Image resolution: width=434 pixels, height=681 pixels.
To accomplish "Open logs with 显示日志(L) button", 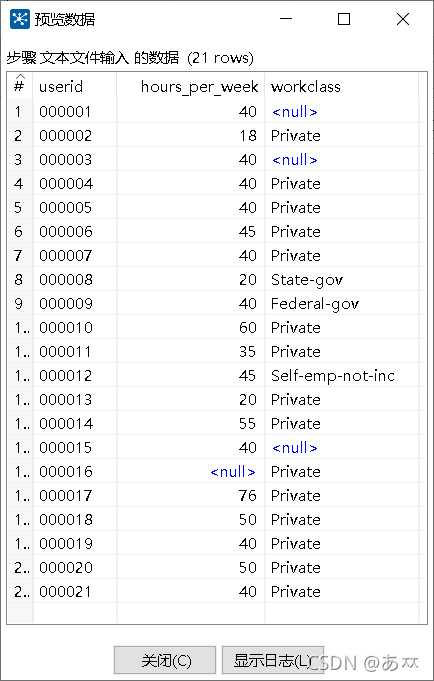I will tap(273, 661).
